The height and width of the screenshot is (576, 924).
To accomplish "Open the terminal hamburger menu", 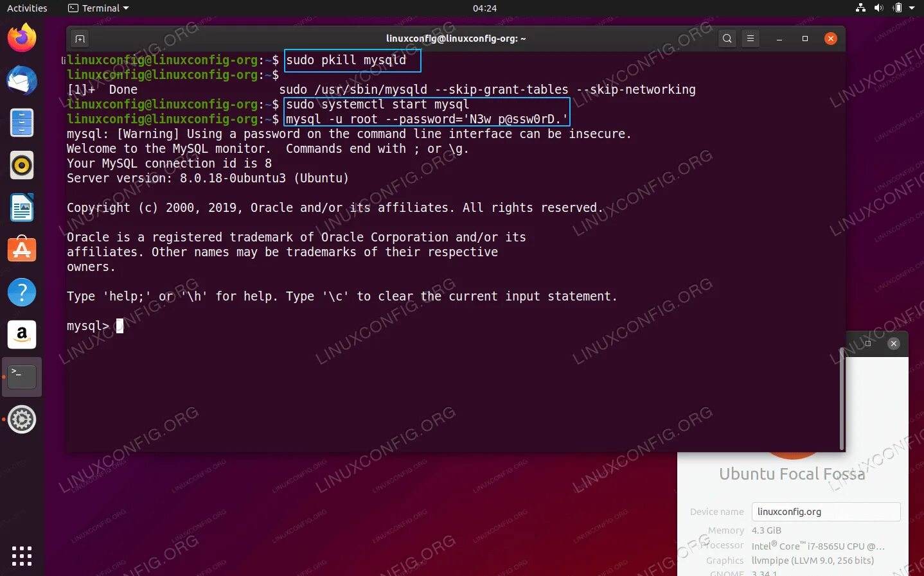I will pos(750,39).
